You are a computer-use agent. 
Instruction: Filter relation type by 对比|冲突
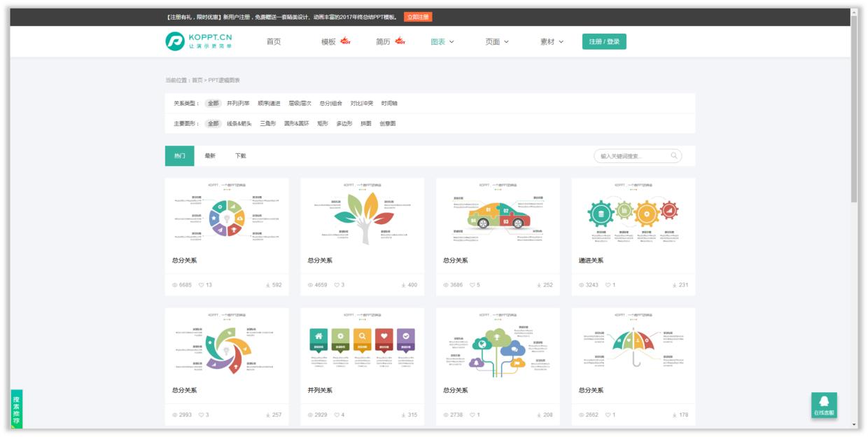click(362, 103)
